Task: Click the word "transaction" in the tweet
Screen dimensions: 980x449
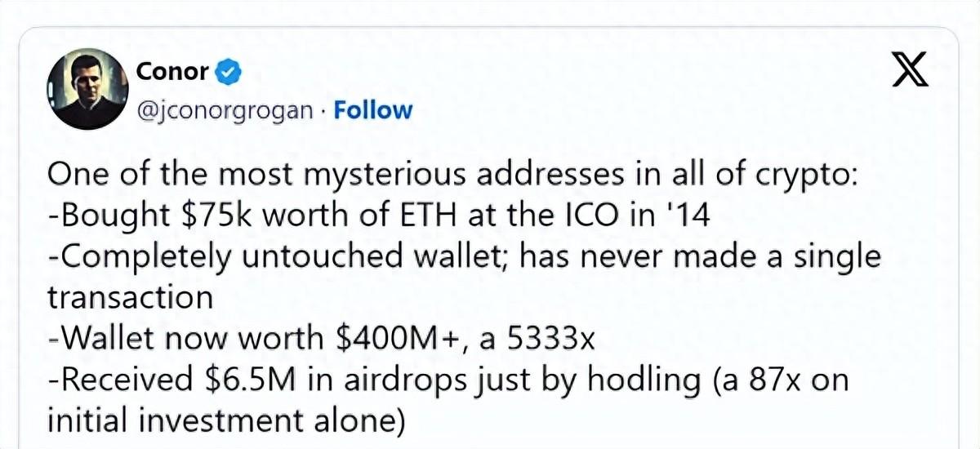Action: (x=131, y=296)
